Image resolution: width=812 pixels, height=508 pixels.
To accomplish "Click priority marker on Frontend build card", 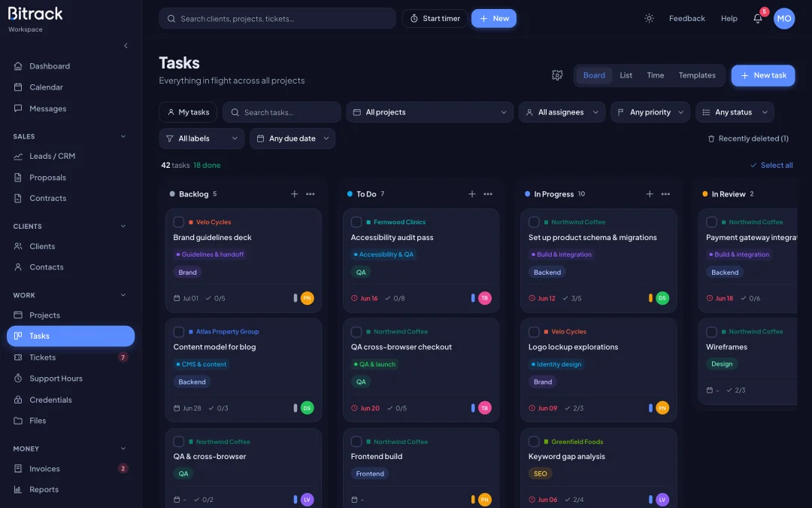I will coord(473,500).
